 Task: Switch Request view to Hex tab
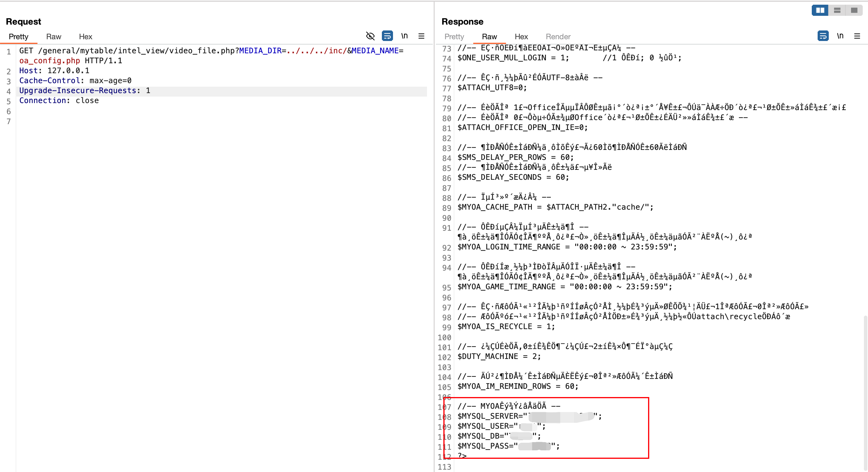click(x=85, y=36)
